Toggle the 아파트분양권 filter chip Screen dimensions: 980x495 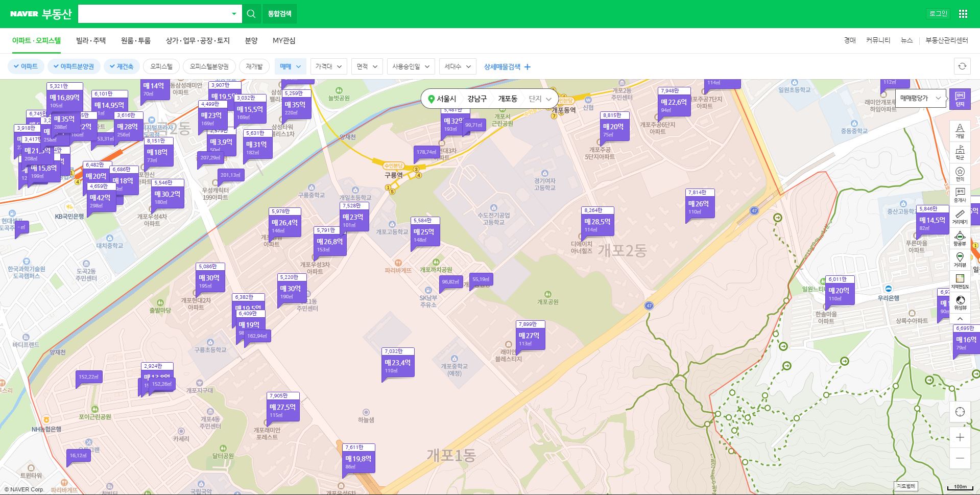click(74, 66)
